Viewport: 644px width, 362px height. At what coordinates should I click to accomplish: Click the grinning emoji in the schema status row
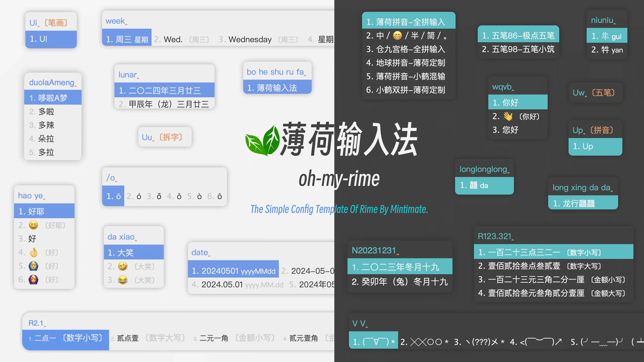397,35
